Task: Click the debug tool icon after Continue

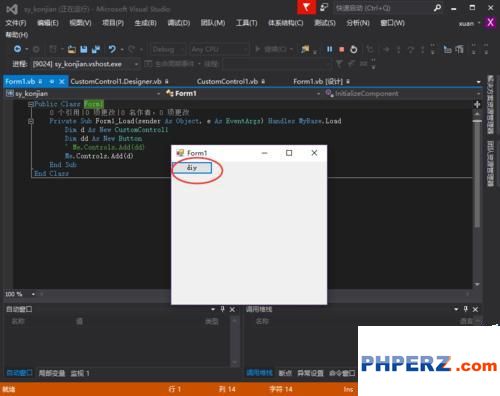Action: tap(305, 49)
